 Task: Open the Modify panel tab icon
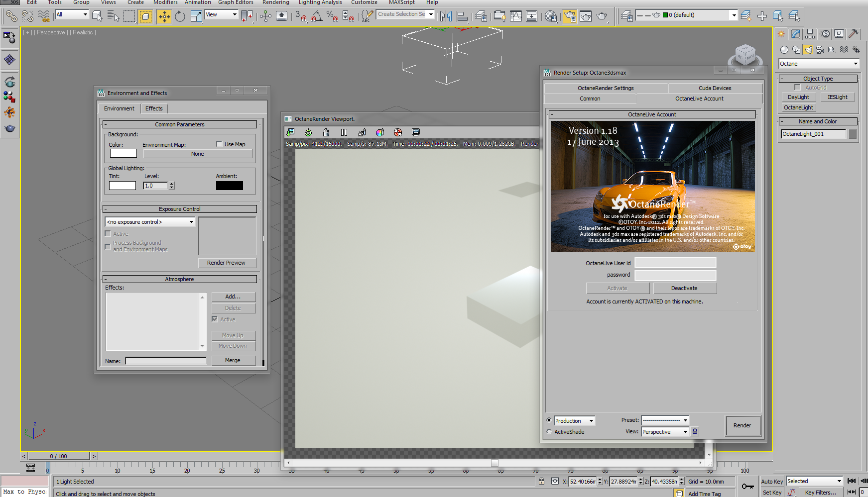pyautogui.click(x=795, y=34)
